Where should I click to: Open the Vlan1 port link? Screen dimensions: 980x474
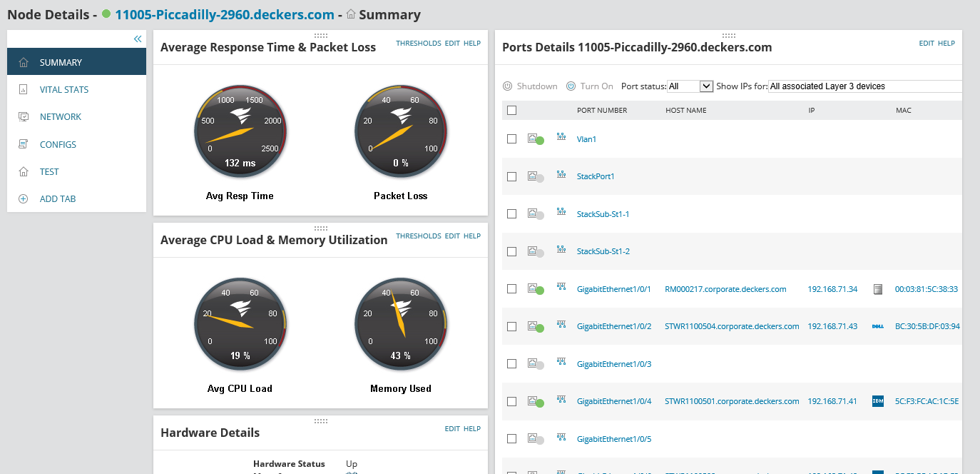point(586,139)
